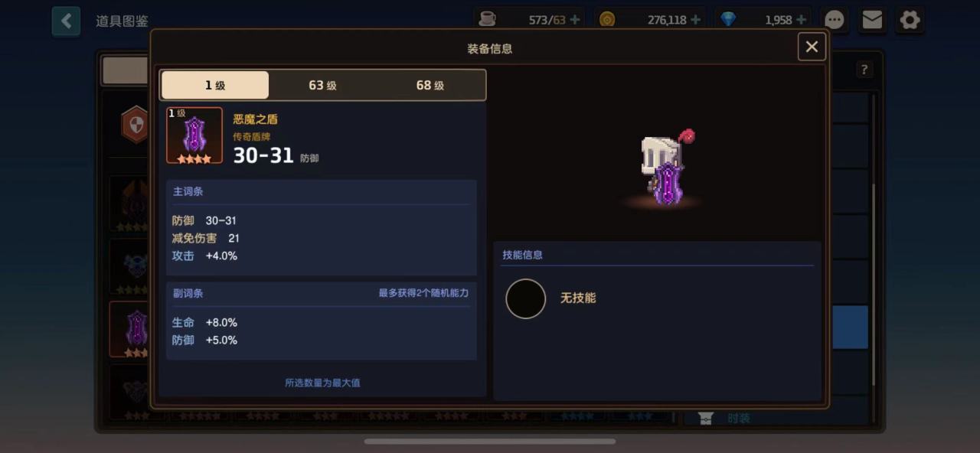Close the 装备信息 dialog

click(x=812, y=47)
